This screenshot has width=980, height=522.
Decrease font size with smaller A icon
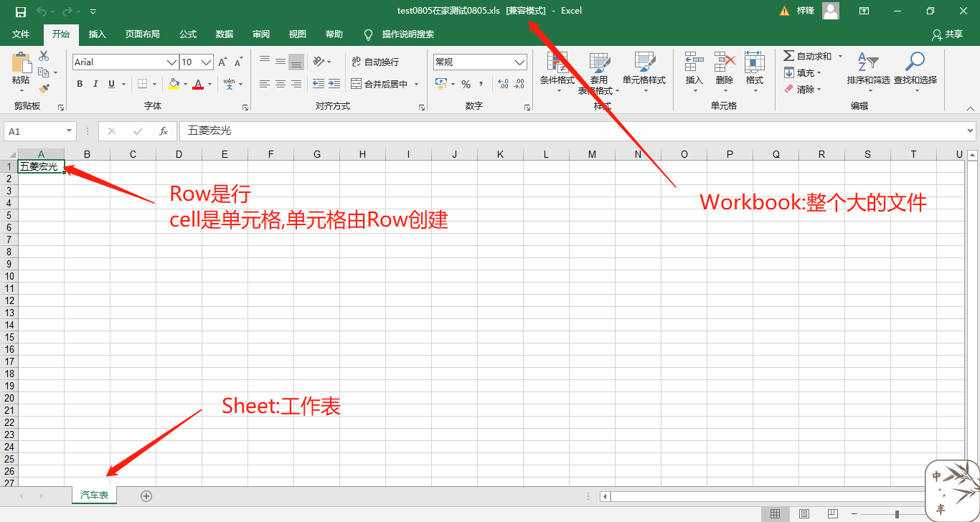[239, 62]
